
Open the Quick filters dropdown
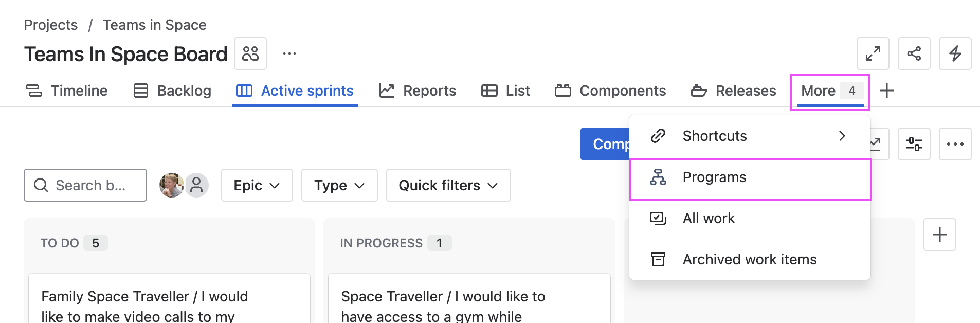(448, 185)
